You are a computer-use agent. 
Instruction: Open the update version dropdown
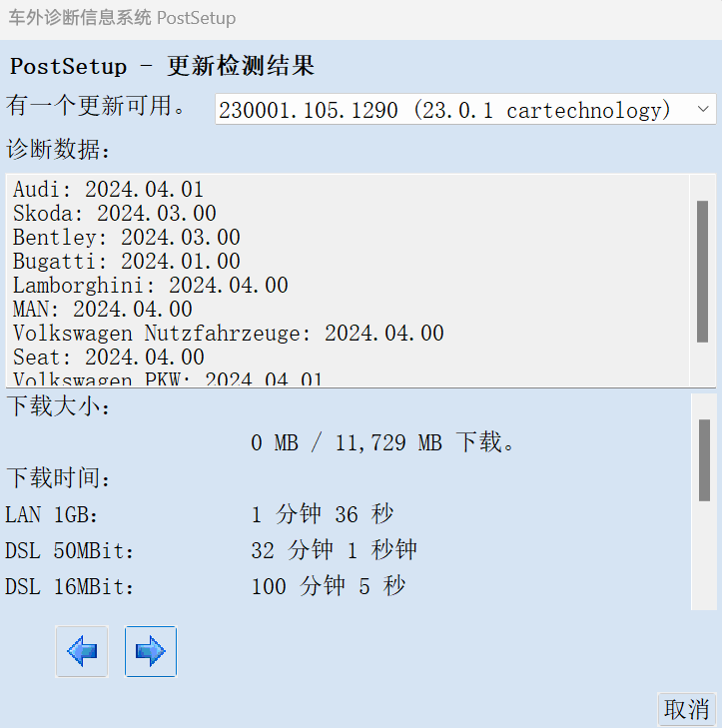pyautogui.click(x=465, y=110)
